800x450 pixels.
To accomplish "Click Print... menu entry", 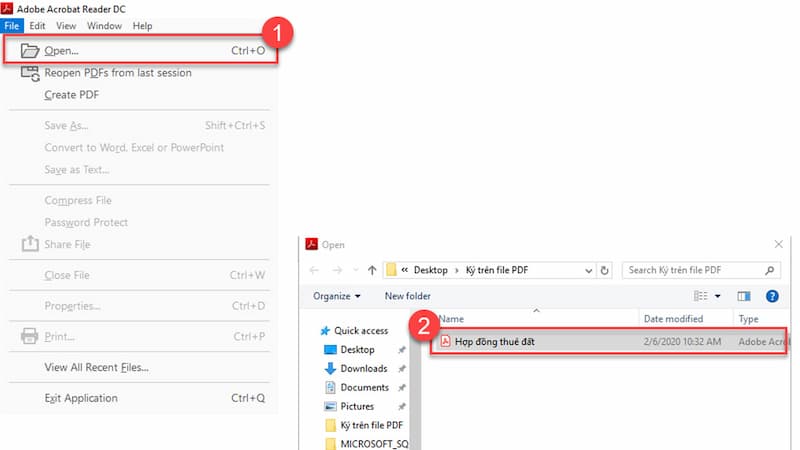I will [59, 337].
